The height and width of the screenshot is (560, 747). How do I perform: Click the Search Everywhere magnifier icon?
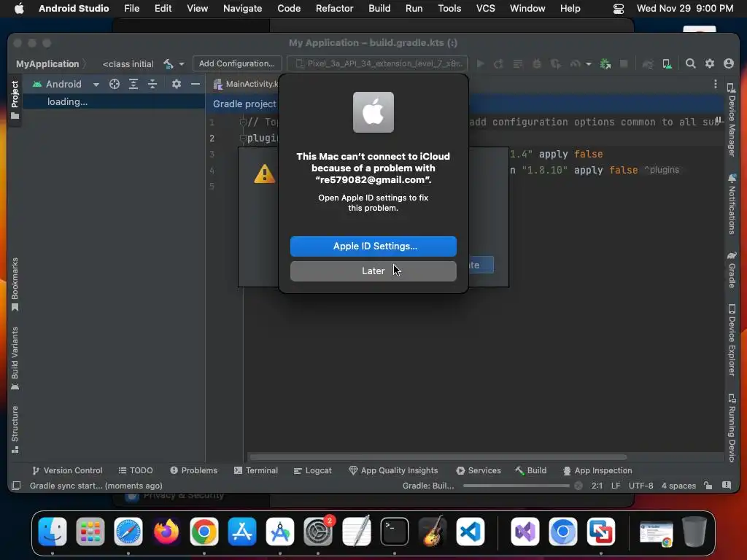[690, 64]
